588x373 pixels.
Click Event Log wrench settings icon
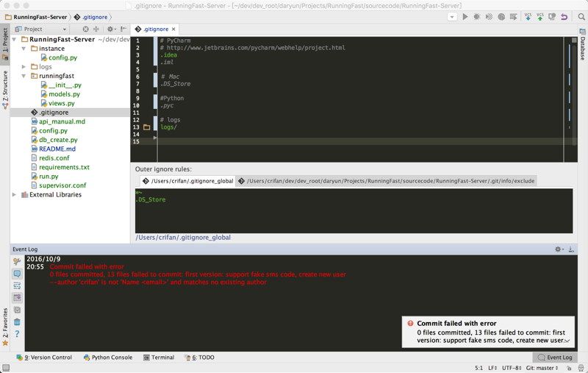click(x=17, y=262)
